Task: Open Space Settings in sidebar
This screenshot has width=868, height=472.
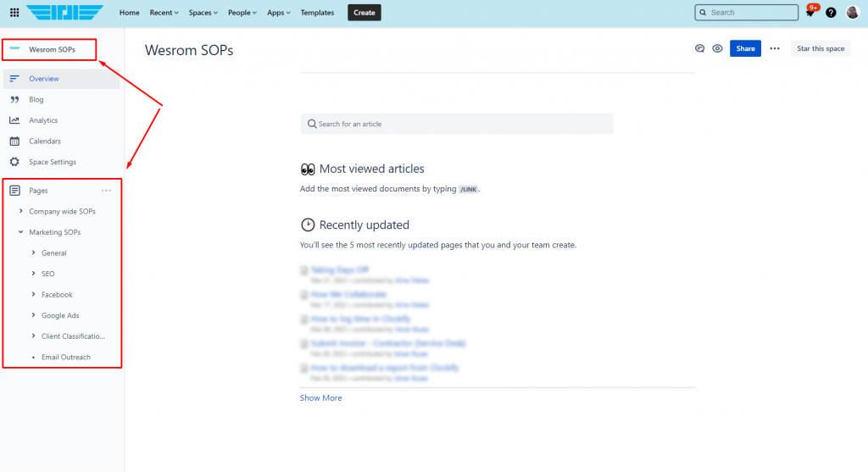Action: [53, 162]
